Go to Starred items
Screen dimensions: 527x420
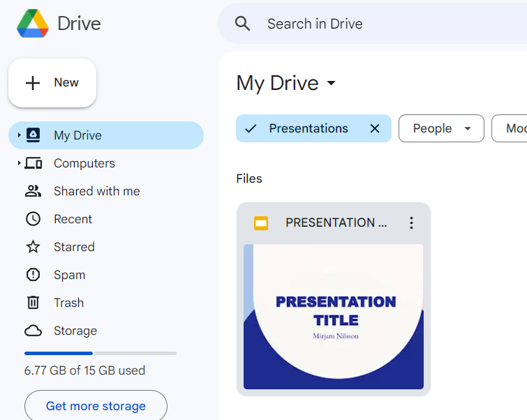[x=74, y=247]
